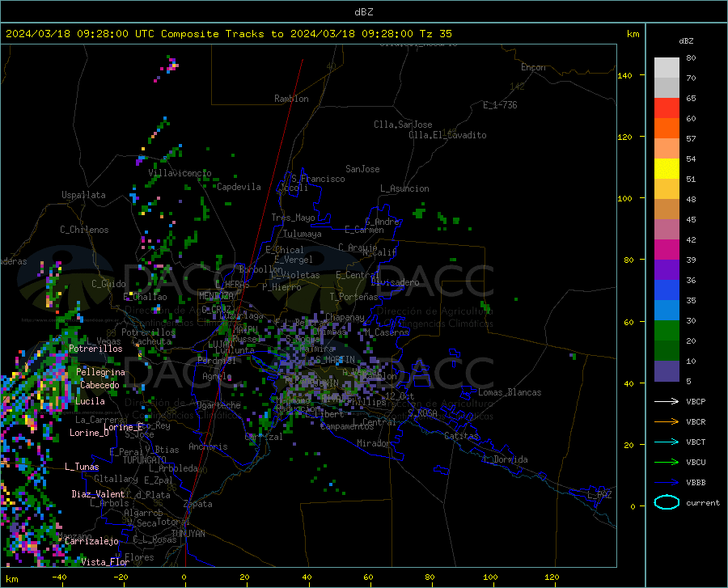728x588 pixels.
Task: Click the 'Tz 35' threshold text
Action: [x=435, y=33]
